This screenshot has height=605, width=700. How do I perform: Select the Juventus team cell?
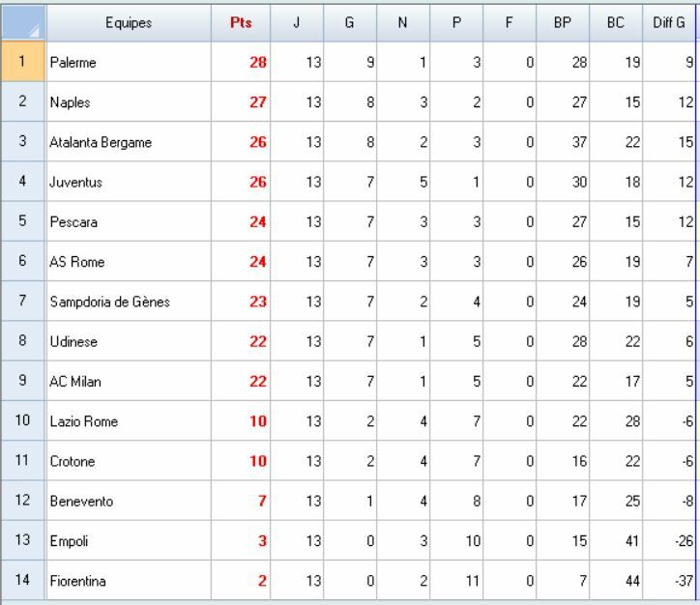[129, 183]
